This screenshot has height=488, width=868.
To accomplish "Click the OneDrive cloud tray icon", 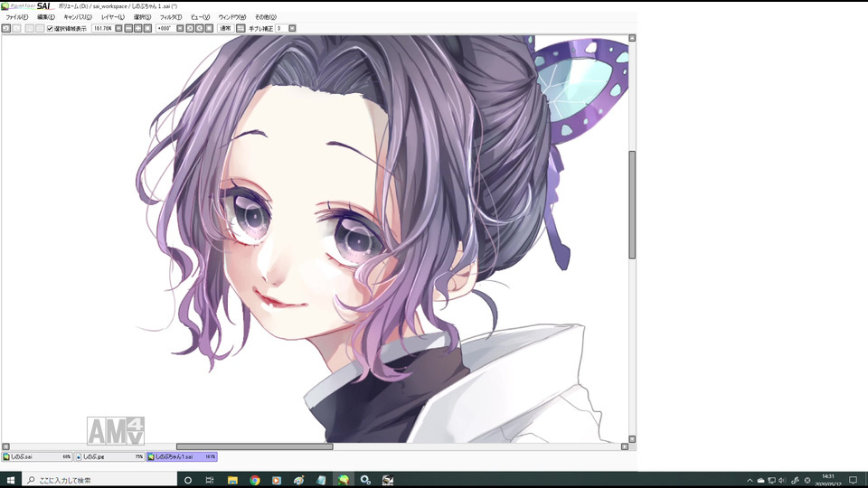I will (760, 480).
